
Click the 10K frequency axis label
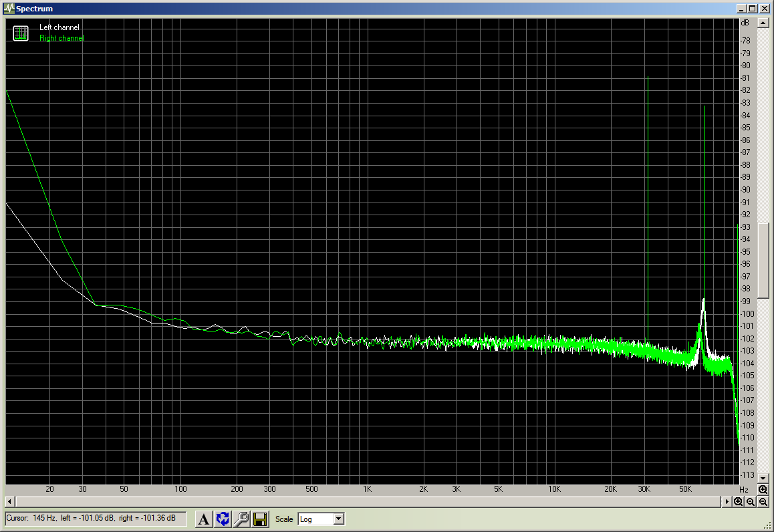tap(554, 489)
